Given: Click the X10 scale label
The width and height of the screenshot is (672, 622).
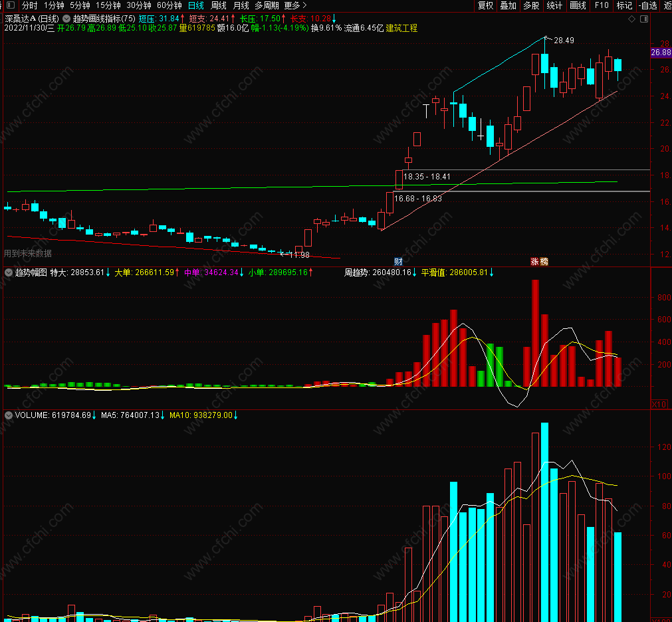Looking at the screenshot, I should [x=659, y=405].
